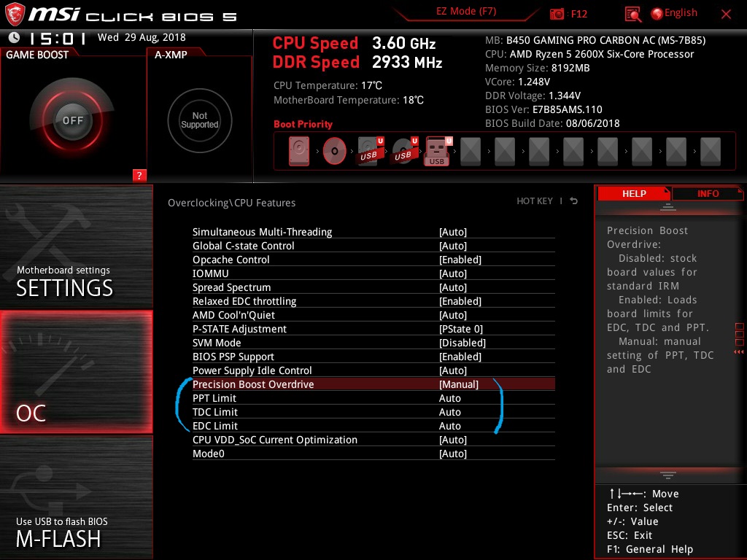Open the SETTINGS motherboard settings section
Image resolution: width=747 pixels, height=560 pixels.
click(x=76, y=246)
